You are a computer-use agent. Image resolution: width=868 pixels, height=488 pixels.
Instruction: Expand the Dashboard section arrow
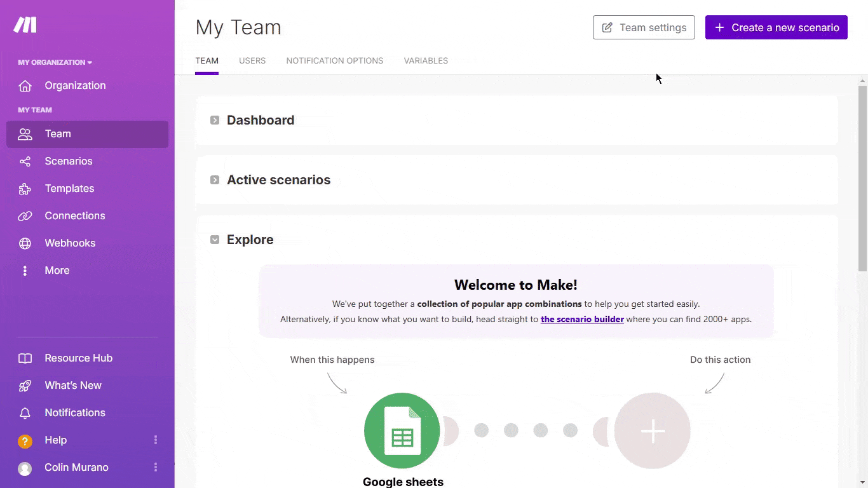point(215,120)
